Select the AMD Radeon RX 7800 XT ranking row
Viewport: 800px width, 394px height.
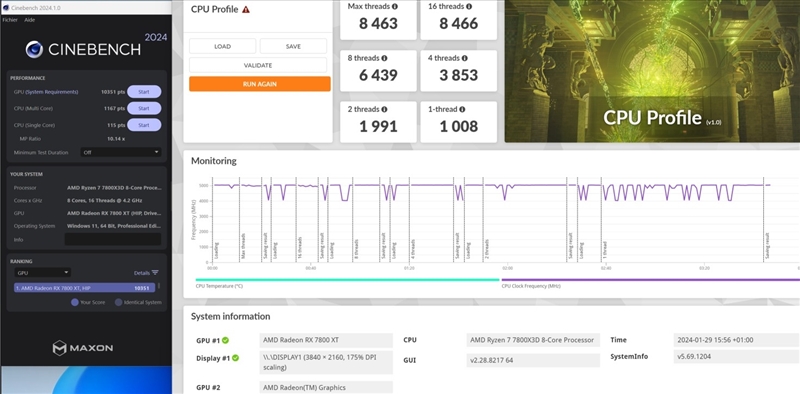(x=85, y=288)
